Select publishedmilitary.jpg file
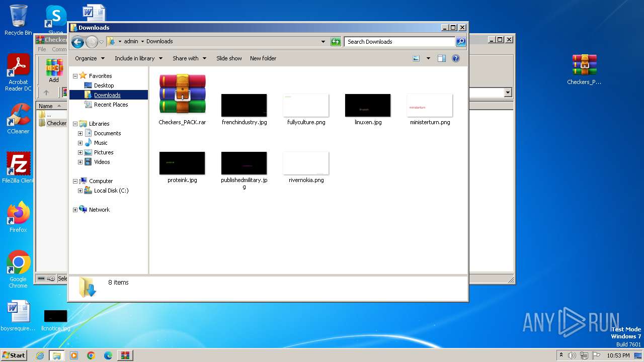 244,163
